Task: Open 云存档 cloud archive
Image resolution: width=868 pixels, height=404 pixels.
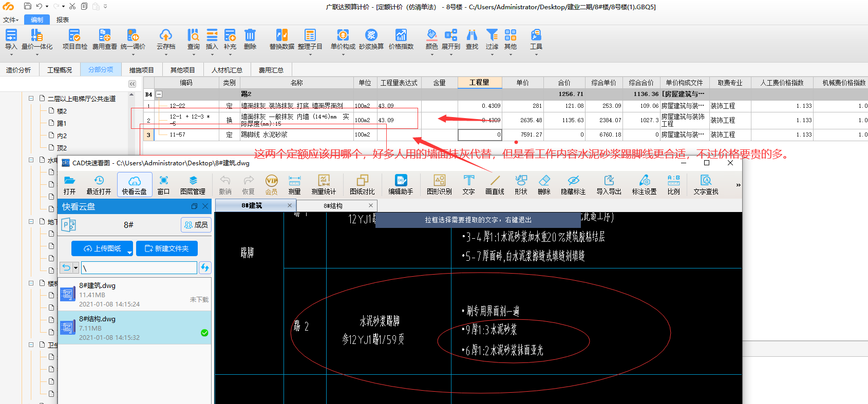Action: [166, 39]
